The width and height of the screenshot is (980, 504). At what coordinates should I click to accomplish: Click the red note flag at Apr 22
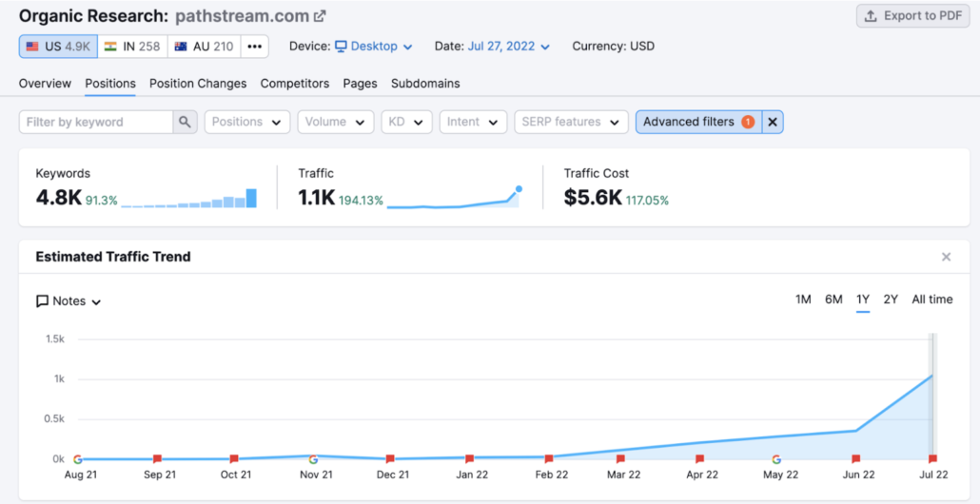[700, 459]
